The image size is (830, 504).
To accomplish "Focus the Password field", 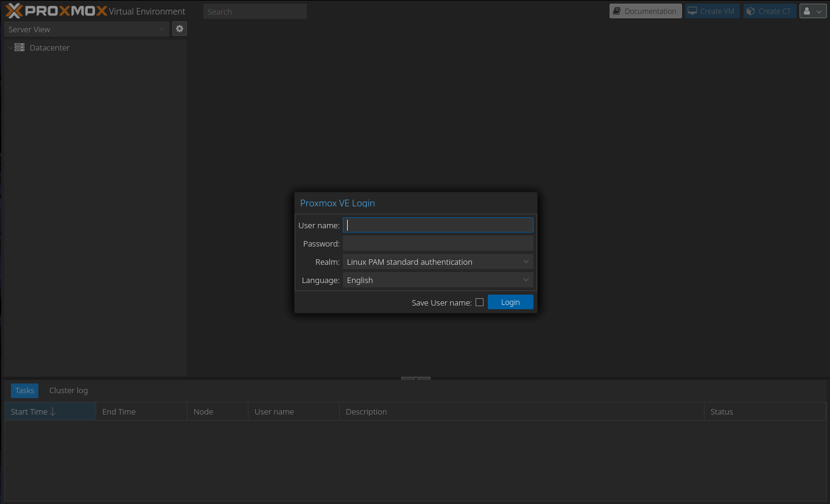I will 438,243.
